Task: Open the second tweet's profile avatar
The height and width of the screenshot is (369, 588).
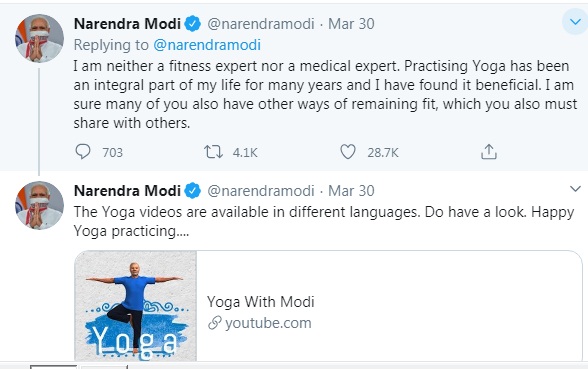Action: click(39, 206)
